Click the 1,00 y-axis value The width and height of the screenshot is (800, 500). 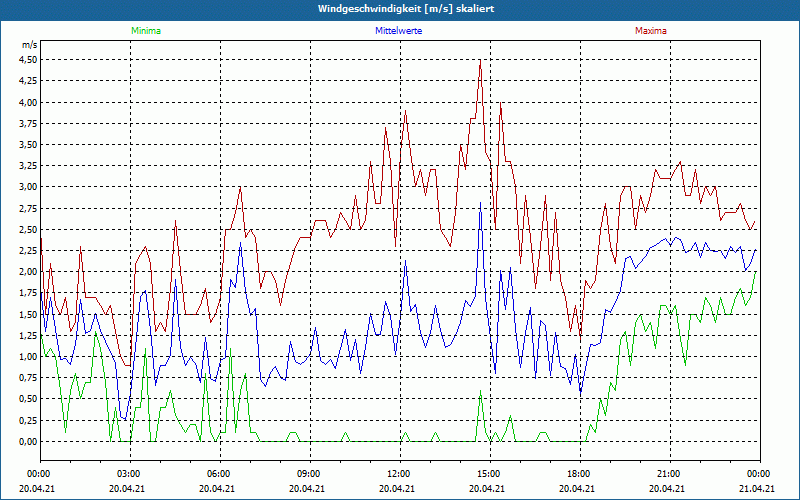pos(28,357)
